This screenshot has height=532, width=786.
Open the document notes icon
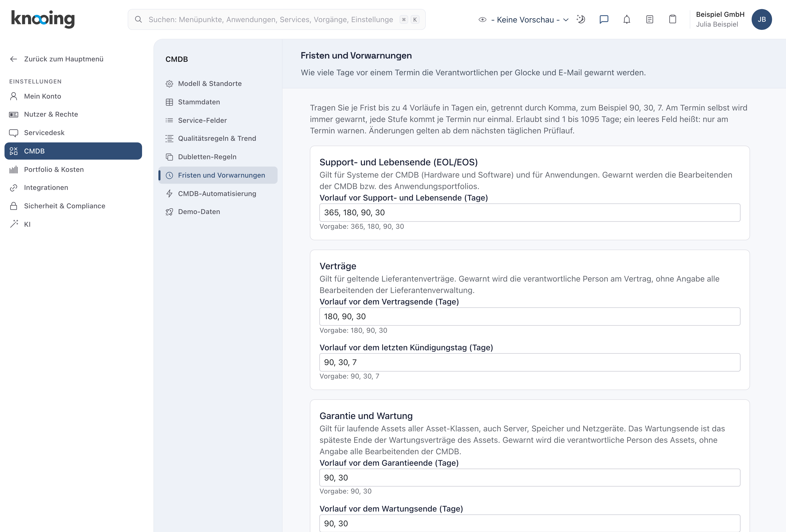tap(649, 19)
